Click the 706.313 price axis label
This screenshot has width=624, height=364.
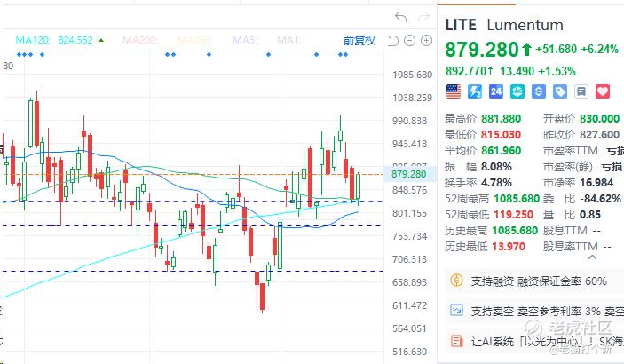tap(409, 259)
